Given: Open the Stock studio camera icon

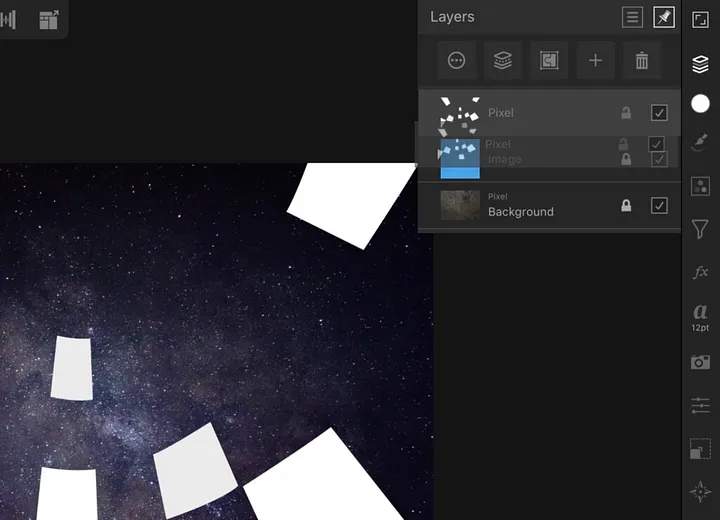Looking at the screenshot, I should [700, 362].
